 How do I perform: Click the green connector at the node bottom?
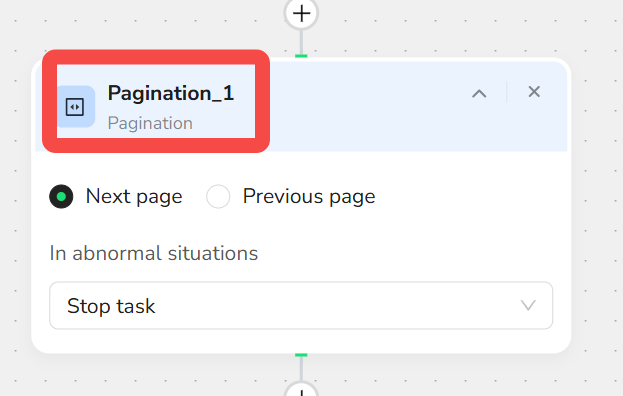tap(301, 355)
